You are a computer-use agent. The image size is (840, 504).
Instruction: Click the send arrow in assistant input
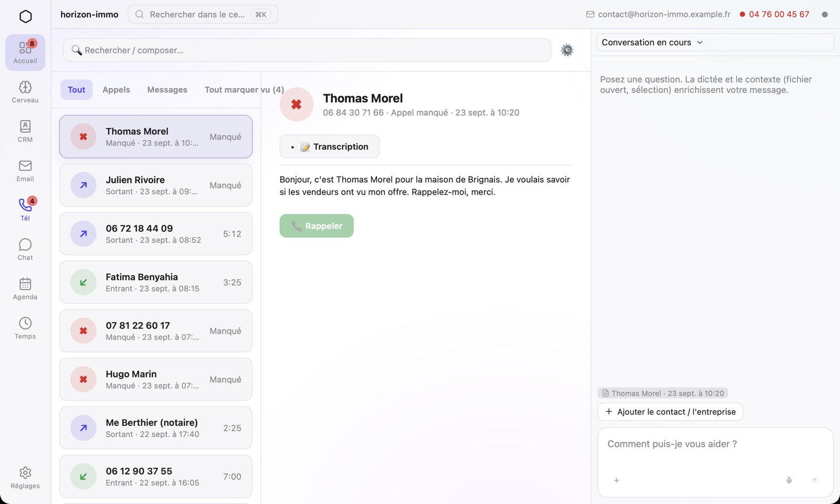tap(815, 480)
